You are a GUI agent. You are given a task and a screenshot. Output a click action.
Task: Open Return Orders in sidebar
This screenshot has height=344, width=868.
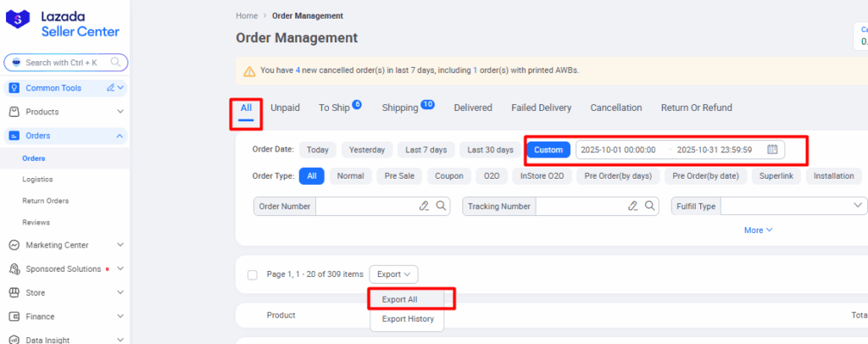(46, 201)
